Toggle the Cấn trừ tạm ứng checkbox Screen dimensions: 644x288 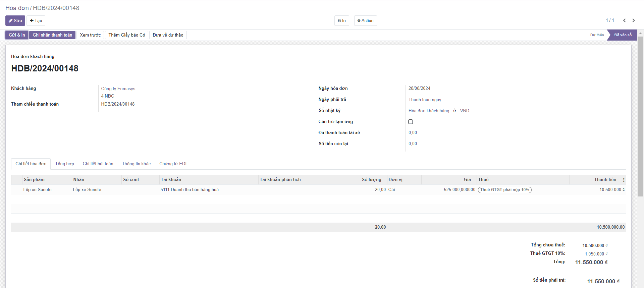[x=411, y=122]
